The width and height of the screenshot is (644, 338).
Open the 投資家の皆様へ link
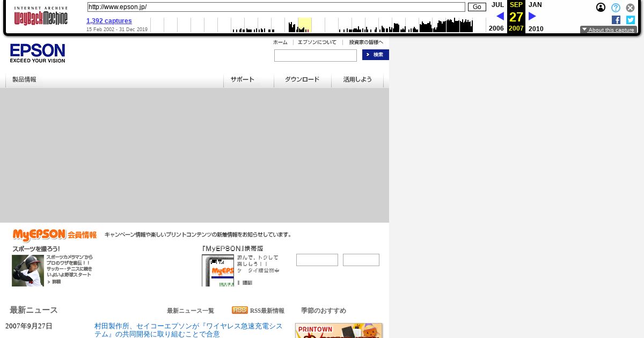coord(366,42)
